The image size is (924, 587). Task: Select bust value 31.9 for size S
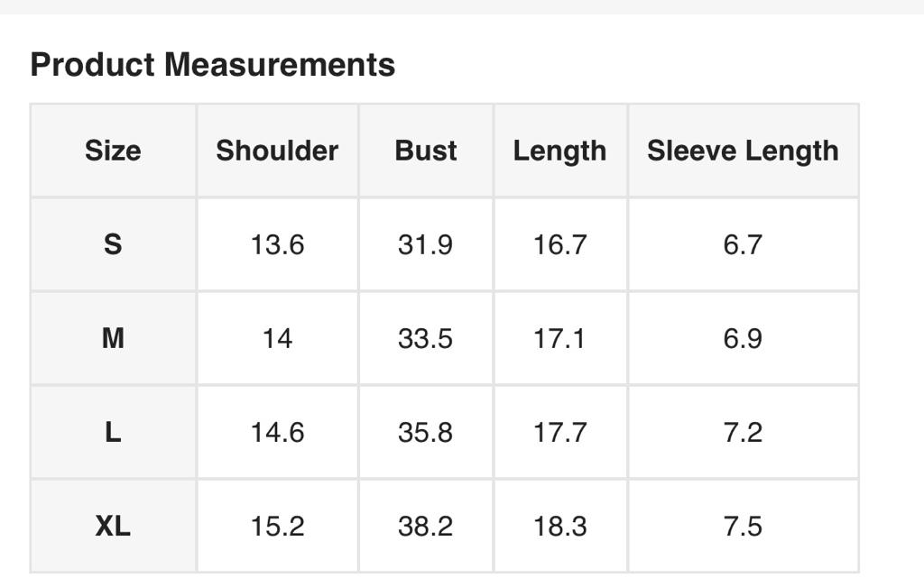point(426,244)
